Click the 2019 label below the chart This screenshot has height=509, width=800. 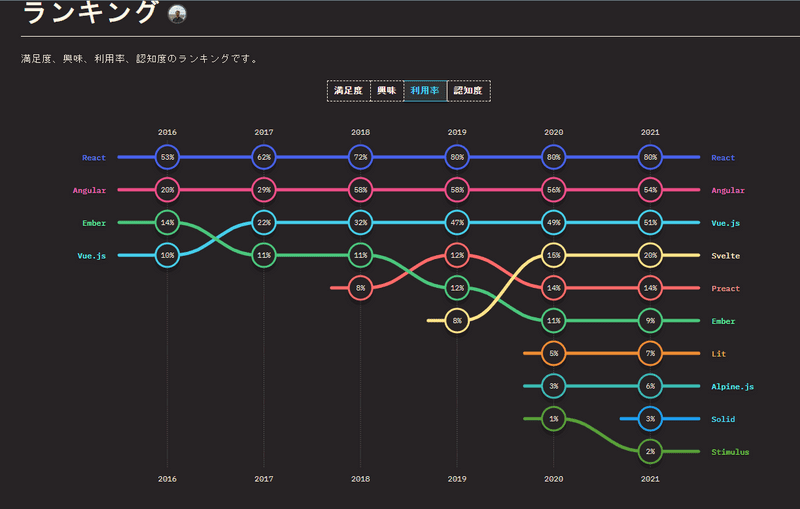457,479
